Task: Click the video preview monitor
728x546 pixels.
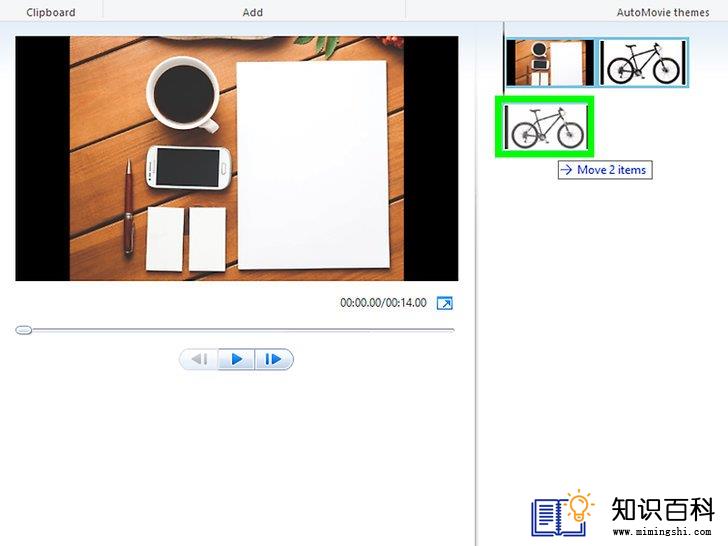Action: [237, 158]
